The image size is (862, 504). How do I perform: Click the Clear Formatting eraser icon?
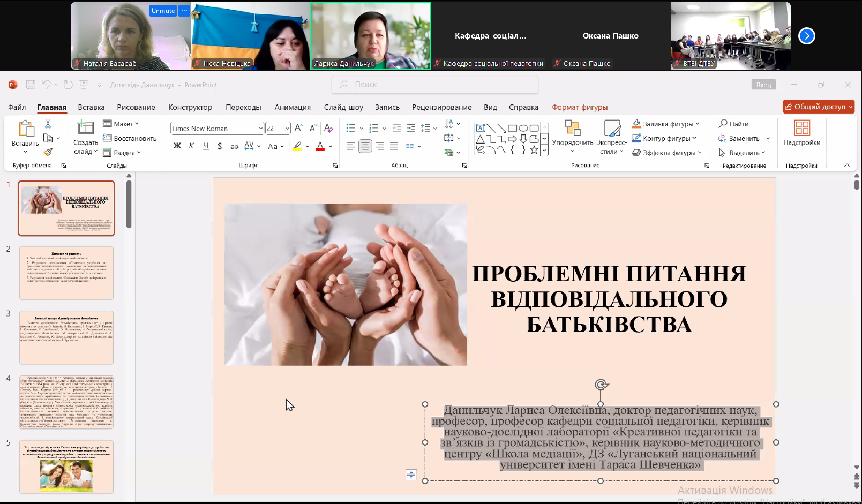pos(328,129)
